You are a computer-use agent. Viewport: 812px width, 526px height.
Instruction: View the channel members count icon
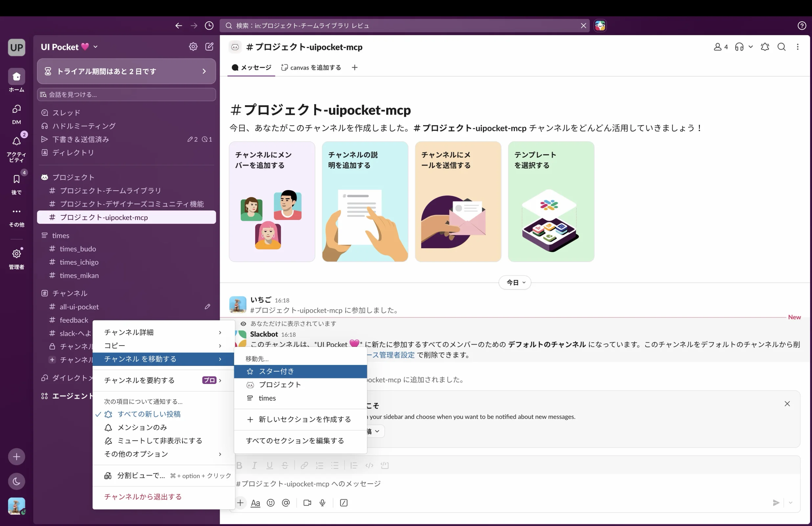point(720,47)
